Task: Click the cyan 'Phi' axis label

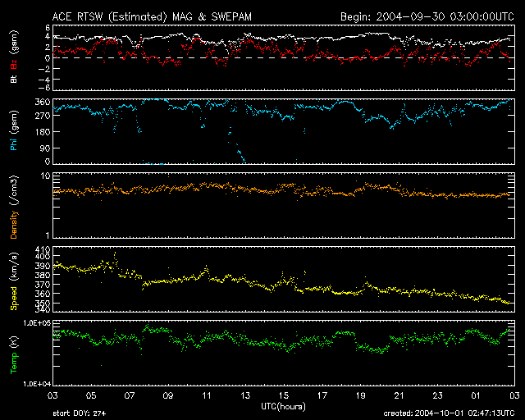Action: coord(14,144)
